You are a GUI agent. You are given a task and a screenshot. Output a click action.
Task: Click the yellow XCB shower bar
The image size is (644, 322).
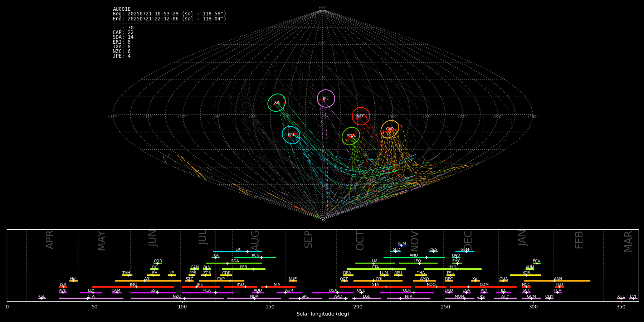click(x=525, y=275)
